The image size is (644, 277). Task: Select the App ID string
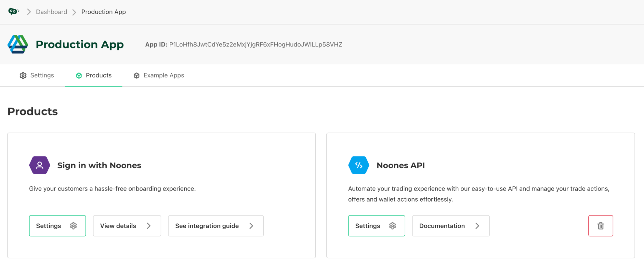point(256,45)
